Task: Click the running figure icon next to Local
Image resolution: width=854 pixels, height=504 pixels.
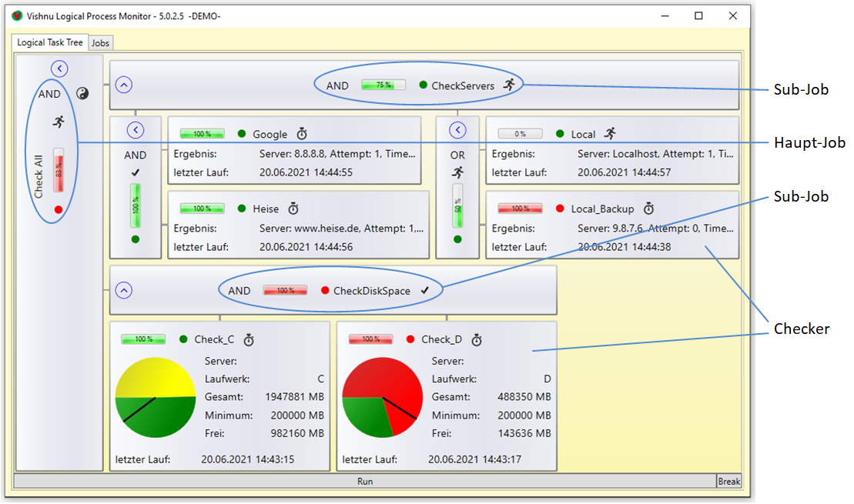Action: pyautogui.click(x=610, y=134)
